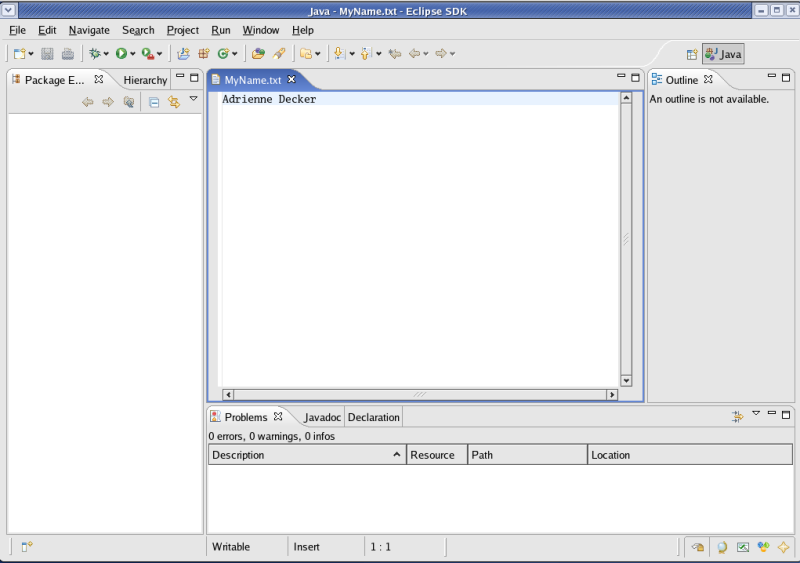
Task: Click Collapse All in Package Explorer
Action: 154,102
